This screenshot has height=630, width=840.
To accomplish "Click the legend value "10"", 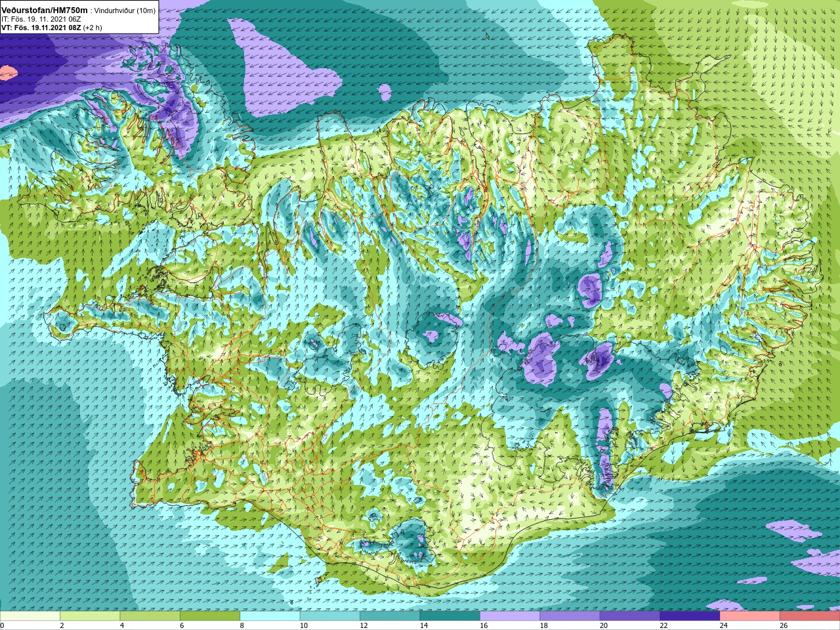I will click(x=303, y=625).
